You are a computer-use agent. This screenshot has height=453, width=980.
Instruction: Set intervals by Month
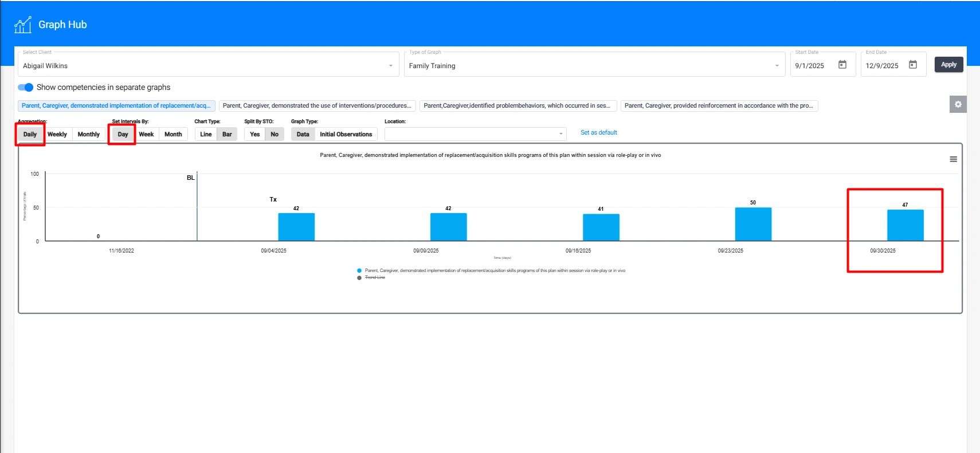[x=173, y=135]
